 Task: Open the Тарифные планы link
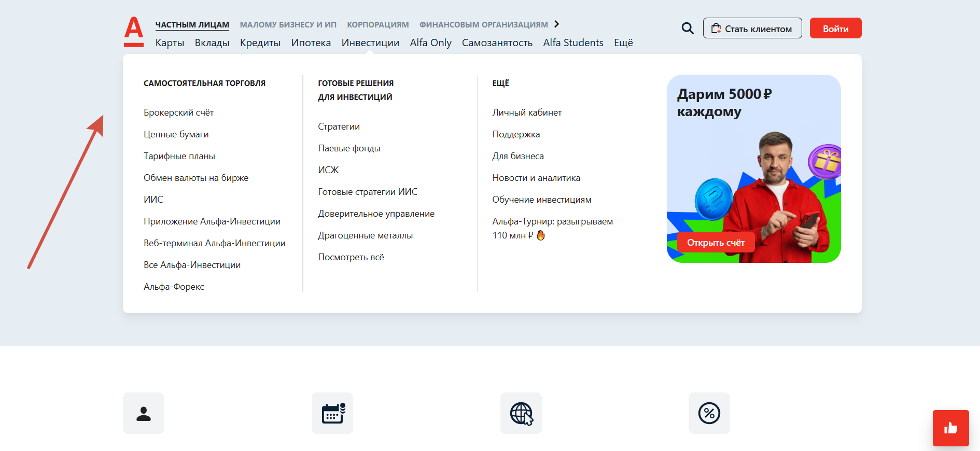tap(179, 156)
